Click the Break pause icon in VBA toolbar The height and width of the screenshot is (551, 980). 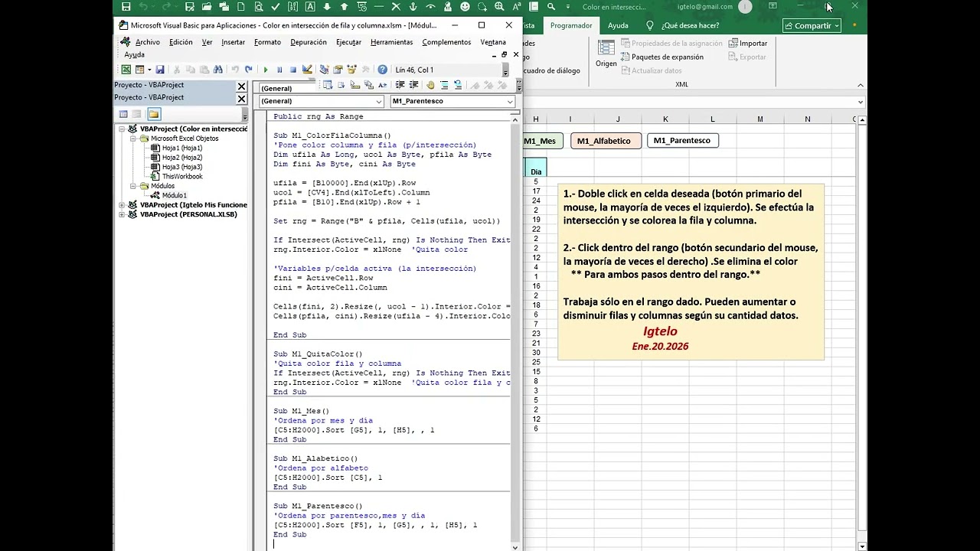tap(279, 70)
